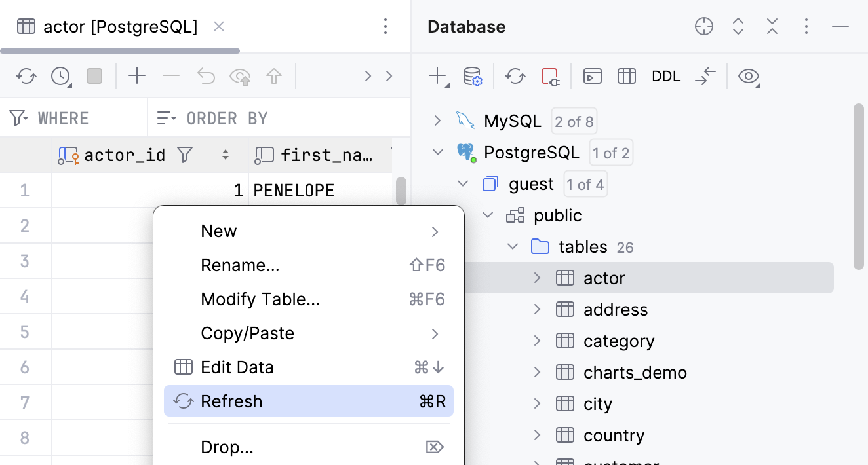Collapse all nodes in the Database panel

(772, 26)
